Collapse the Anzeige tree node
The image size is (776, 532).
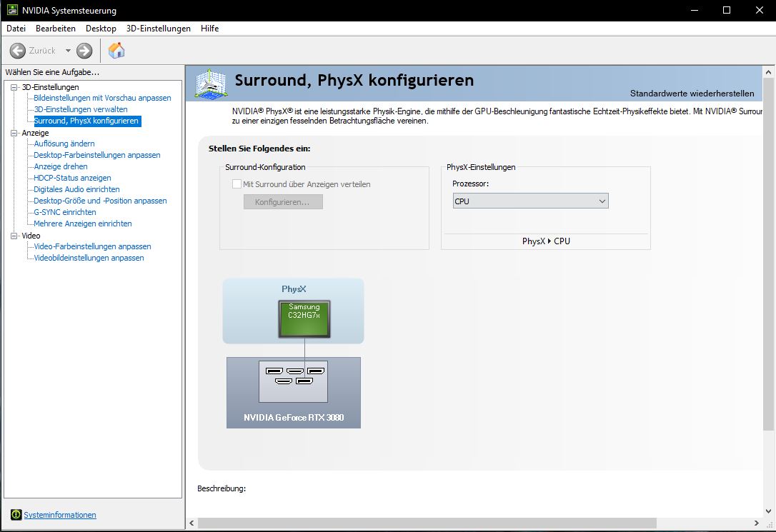[14, 133]
